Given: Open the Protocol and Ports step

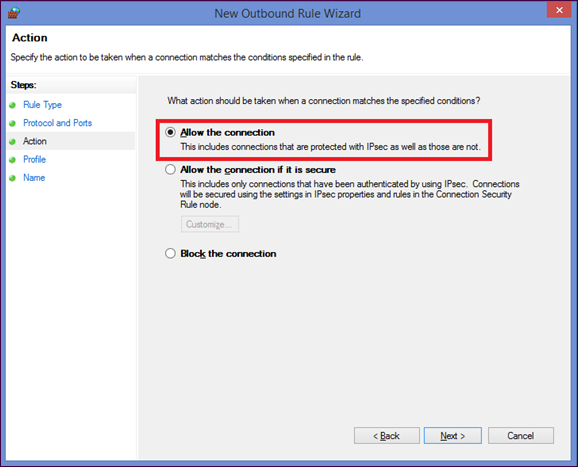Looking at the screenshot, I should pos(58,123).
